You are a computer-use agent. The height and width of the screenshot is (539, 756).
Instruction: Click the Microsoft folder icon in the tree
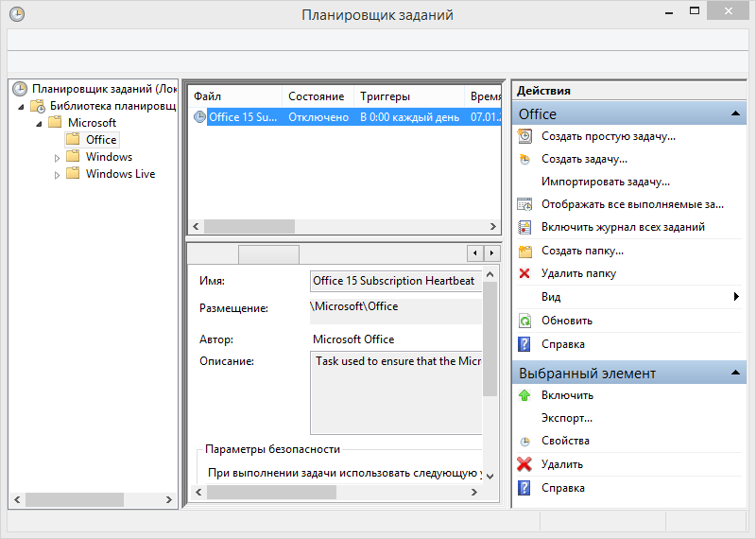click(55, 122)
